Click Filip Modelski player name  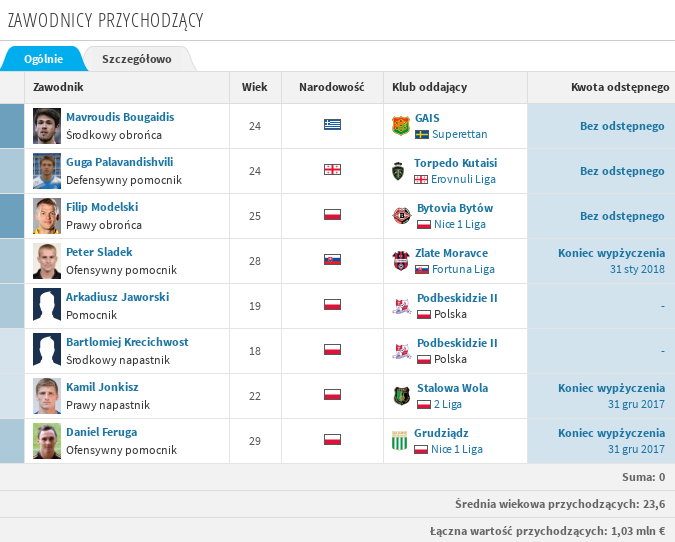click(x=102, y=207)
